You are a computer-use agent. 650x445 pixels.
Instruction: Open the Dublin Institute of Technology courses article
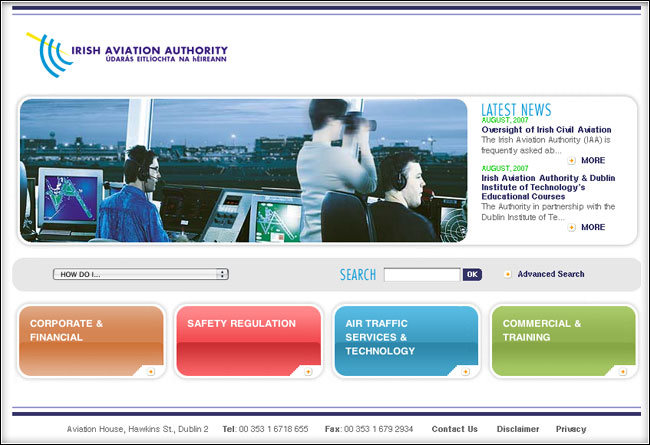click(548, 187)
